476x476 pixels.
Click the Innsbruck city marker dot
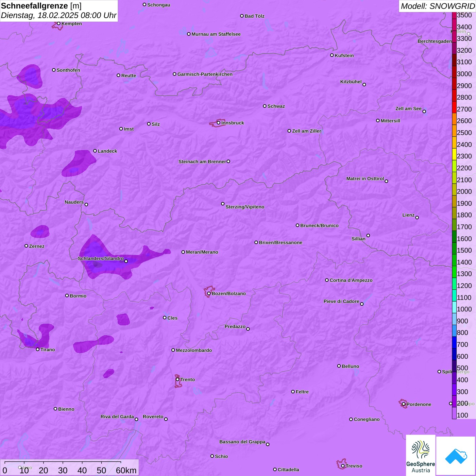[219, 123]
